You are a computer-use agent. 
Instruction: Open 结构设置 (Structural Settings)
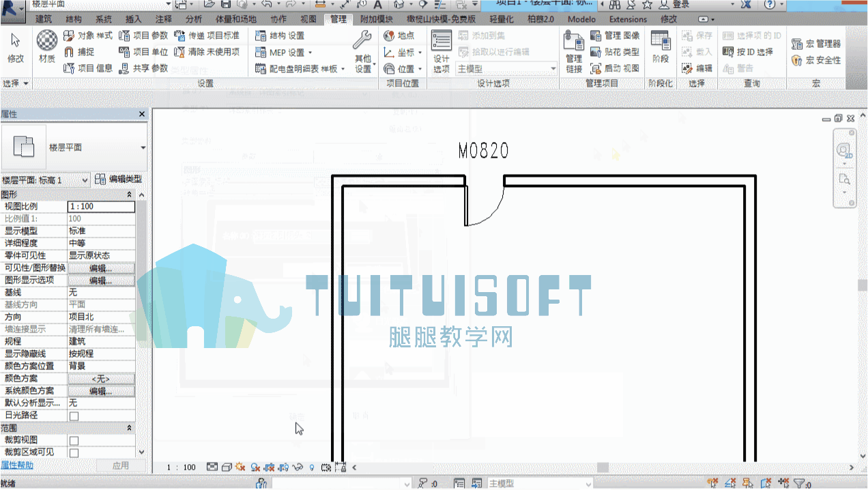pos(280,35)
